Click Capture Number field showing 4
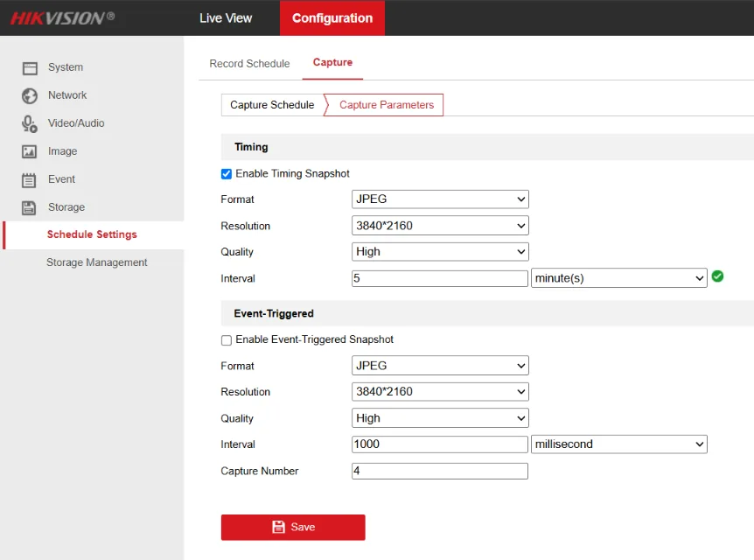Image resolution: width=754 pixels, height=560 pixels. 439,471
